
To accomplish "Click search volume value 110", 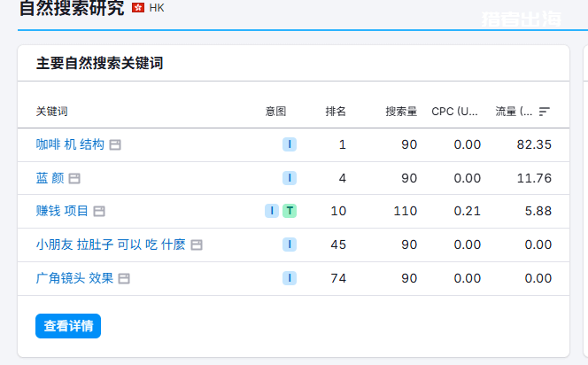I will 406,211.
